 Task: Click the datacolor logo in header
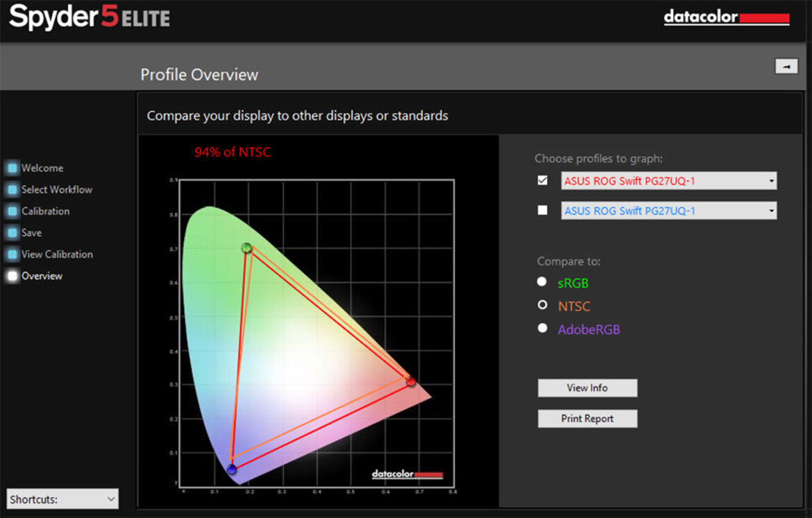pyautogui.click(x=727, y=17)
